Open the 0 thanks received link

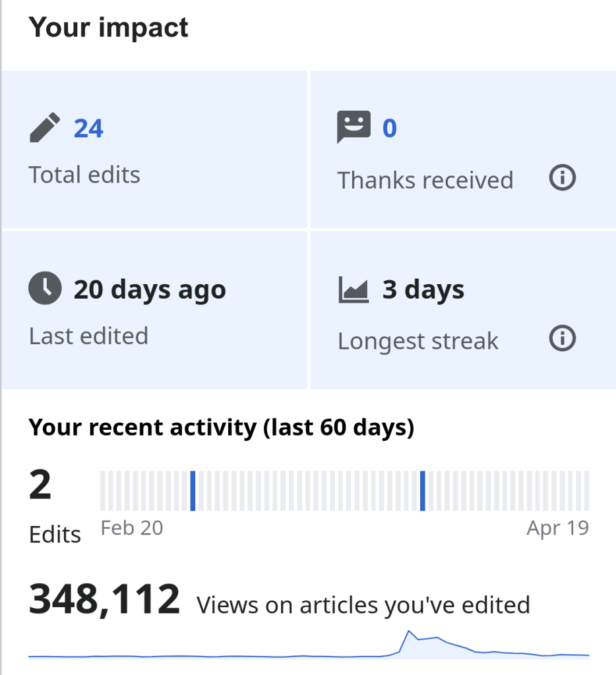[x=390, y=128]
